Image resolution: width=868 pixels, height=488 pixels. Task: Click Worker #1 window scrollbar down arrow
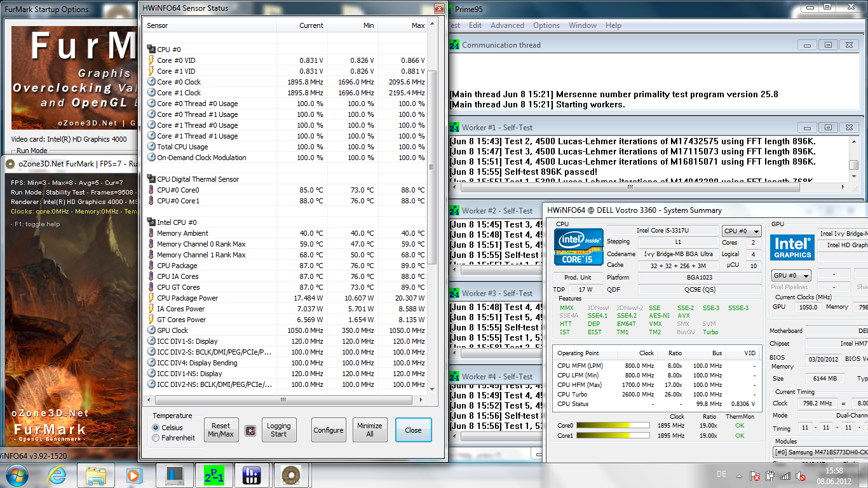[x=854, y=177]
